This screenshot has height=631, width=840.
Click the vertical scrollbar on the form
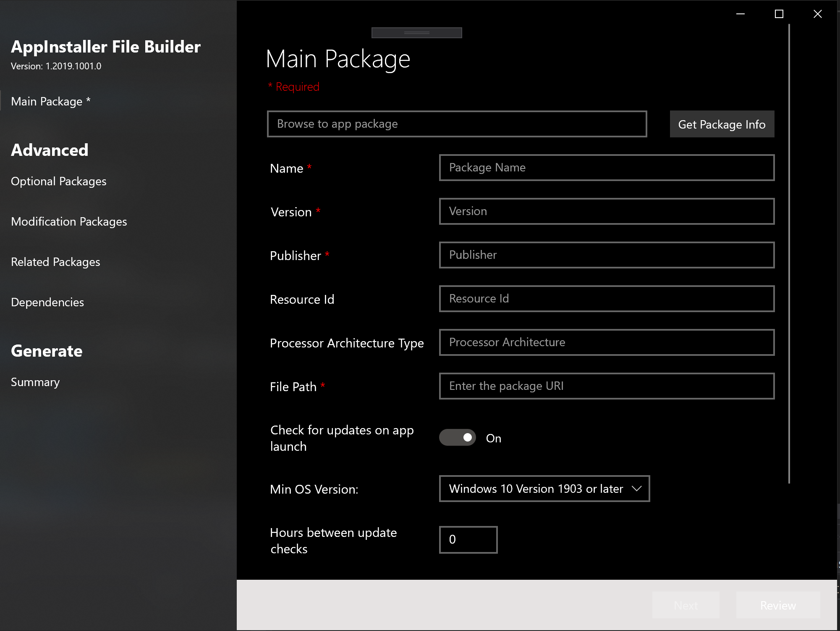pyautogui.click(x=789, y=252)
